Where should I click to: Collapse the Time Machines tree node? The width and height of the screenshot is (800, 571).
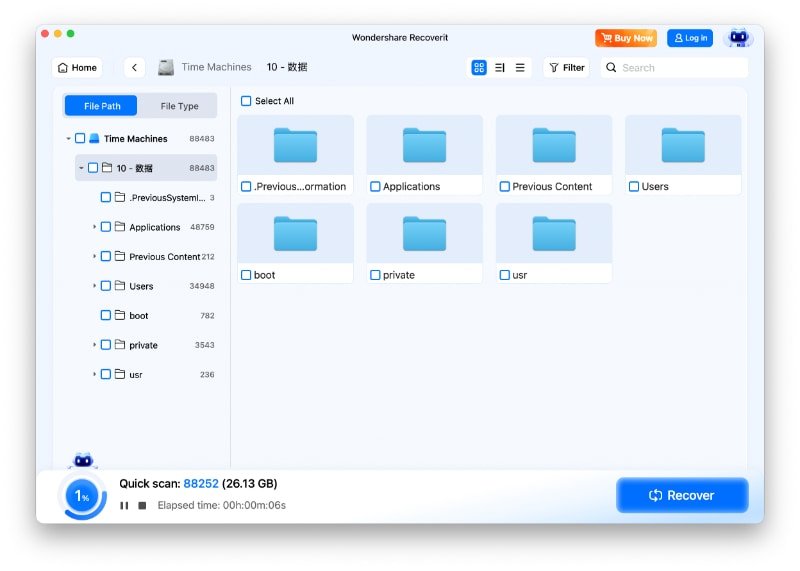tap(68, 138)
